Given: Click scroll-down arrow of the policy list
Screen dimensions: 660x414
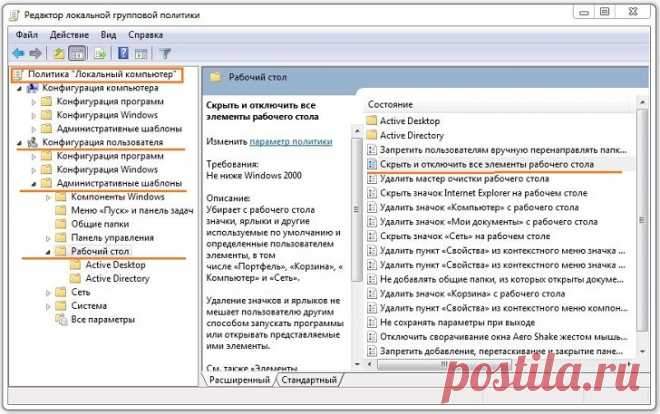Looking at the screenshot, I should [642, 351].
